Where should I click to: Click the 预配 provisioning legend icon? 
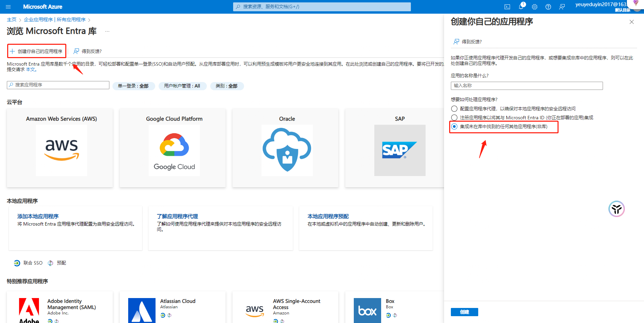[51, 263]
